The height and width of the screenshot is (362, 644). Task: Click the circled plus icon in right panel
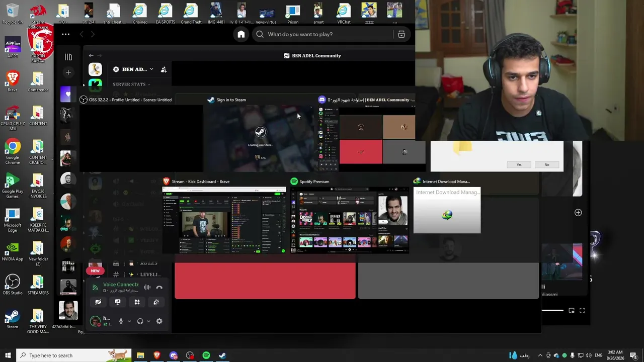pos(578,213)
